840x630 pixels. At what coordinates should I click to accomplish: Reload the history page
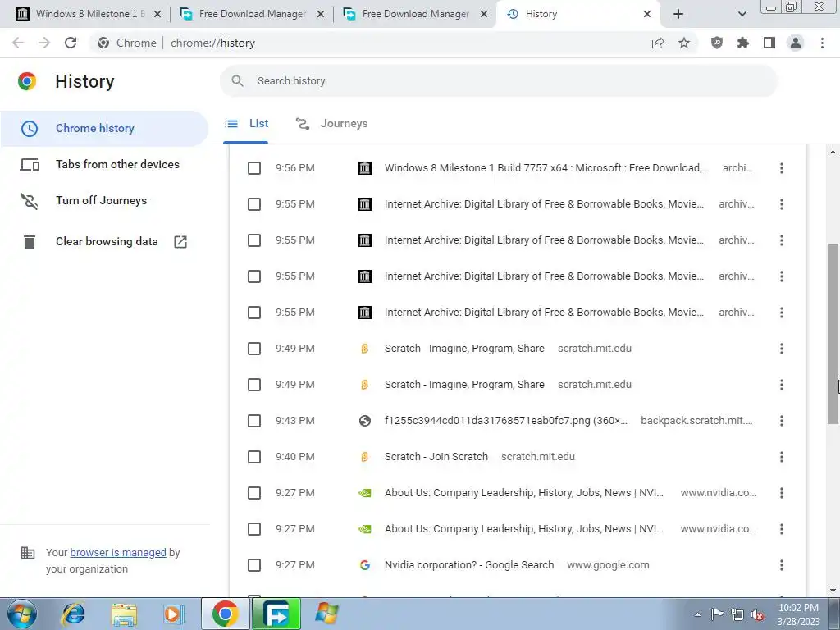71,43
